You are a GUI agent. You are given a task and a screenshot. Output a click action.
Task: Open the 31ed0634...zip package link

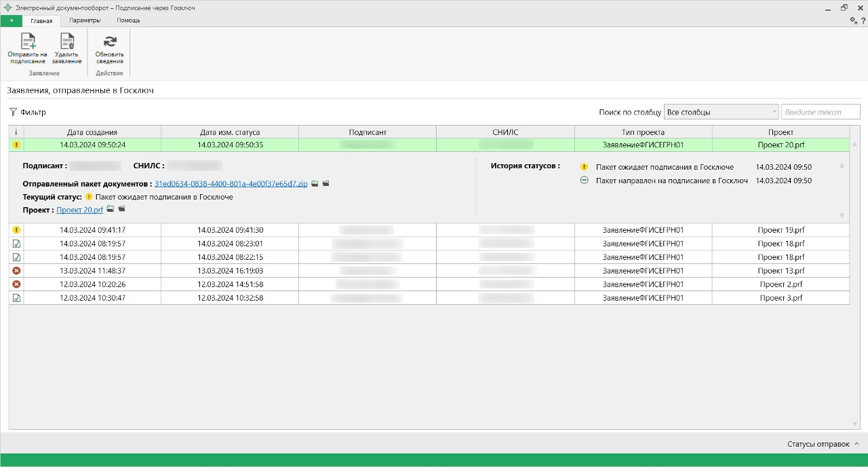(231, 184)
